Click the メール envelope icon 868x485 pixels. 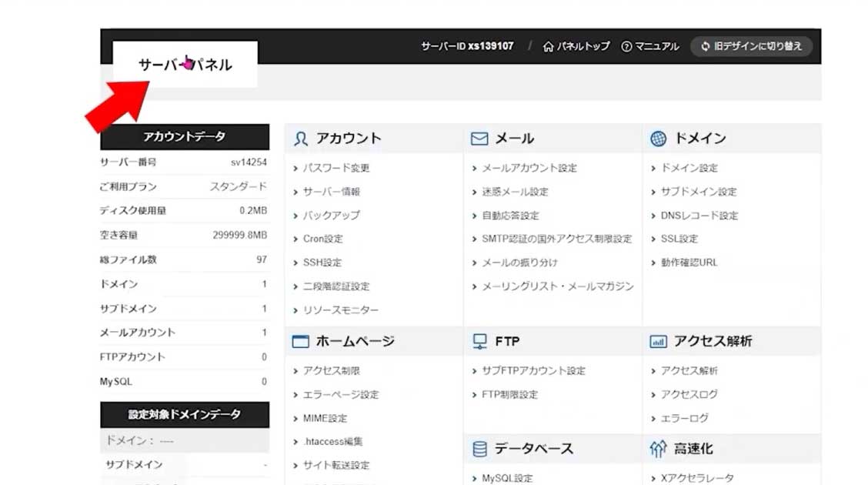pyautogui.click(x=479, y=138)
